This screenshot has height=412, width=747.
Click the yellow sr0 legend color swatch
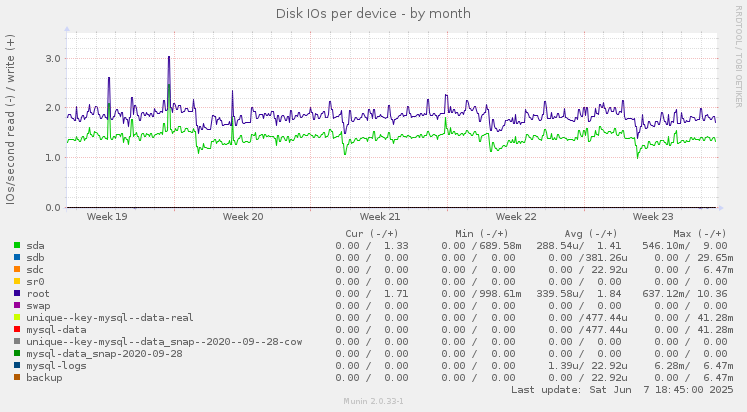coord(17,281)
